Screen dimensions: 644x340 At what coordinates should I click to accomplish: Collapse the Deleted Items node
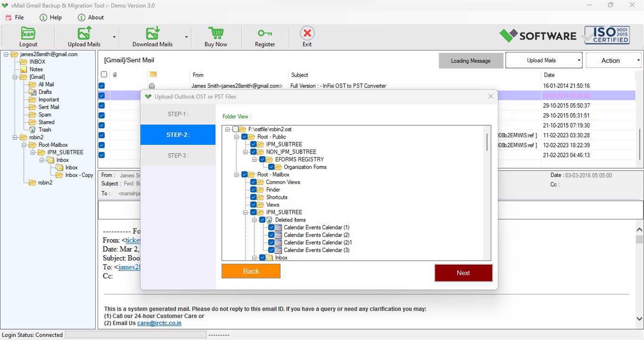pyautogui.click(x=254, y=220)
